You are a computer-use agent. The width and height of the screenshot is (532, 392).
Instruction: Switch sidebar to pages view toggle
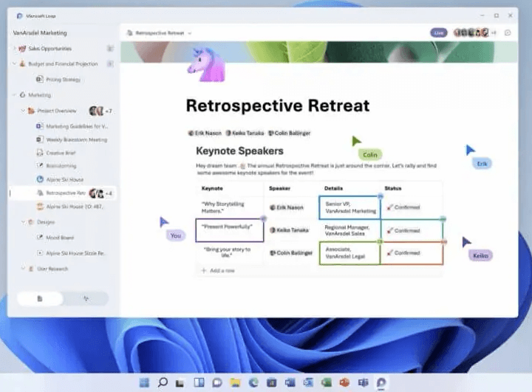pos(40,299)
